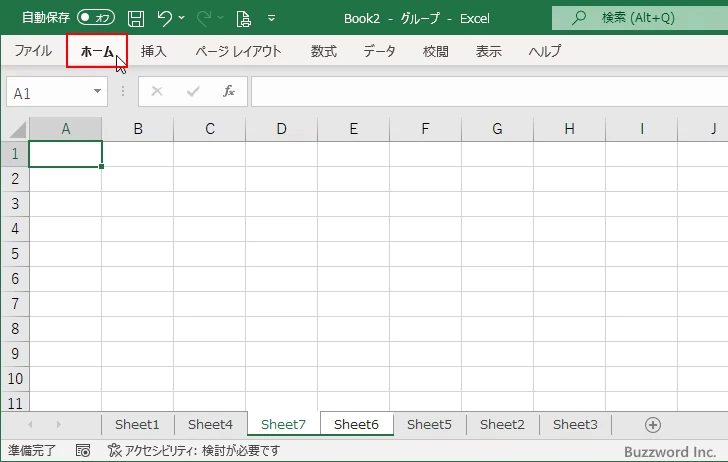The image size is (728, 462).
Task: Switch to Sheet3 tab
Action: pos(575,424)
